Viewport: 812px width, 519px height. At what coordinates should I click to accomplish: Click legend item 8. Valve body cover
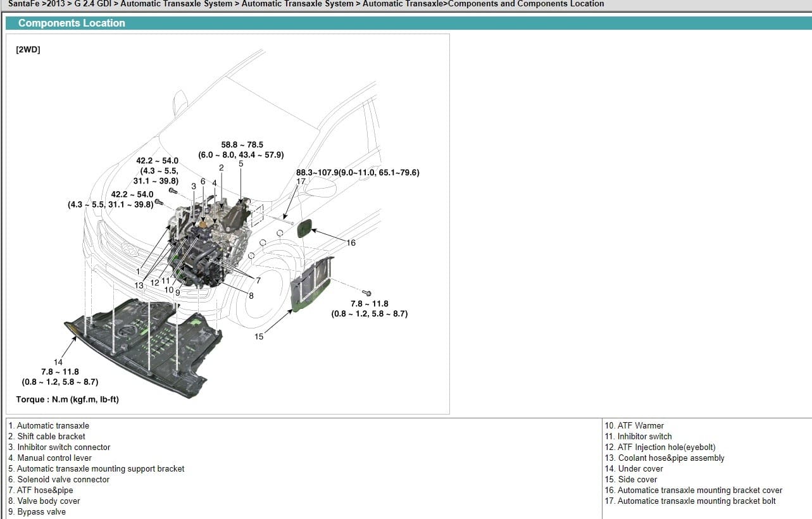pyautogui.click(x=44, y=501)
